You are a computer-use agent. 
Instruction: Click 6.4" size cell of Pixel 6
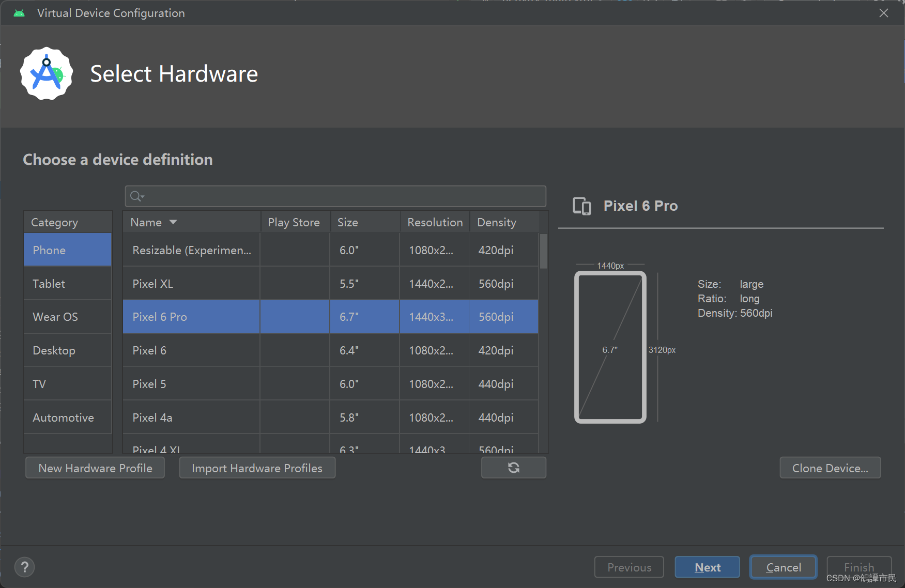[x=365, y=350]
